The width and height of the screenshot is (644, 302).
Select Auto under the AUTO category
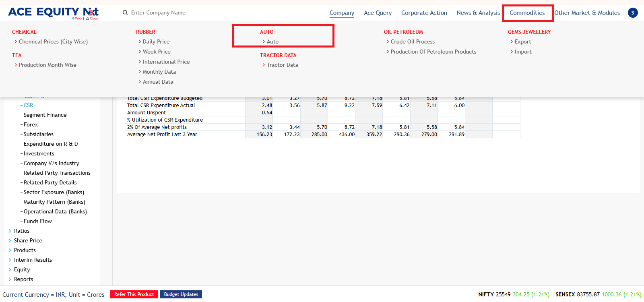pos(272,41)
